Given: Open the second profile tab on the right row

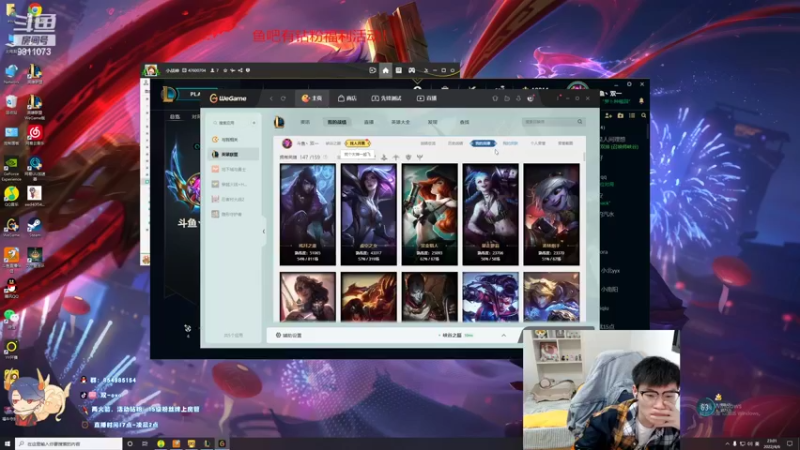Looking at the screenshot, I should (455, 143).
